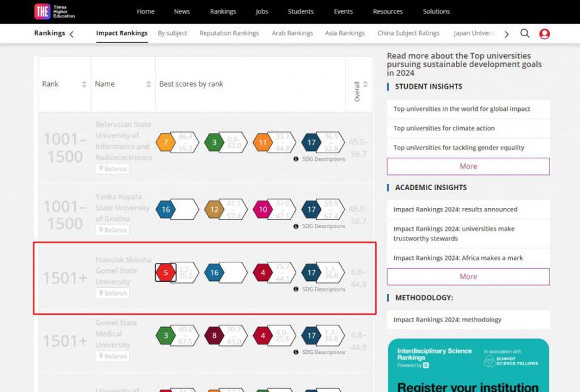The width and height of the screenshot is (580, 392).
Task: Open Gomel State Medical University page
Action: coord(116,334)
